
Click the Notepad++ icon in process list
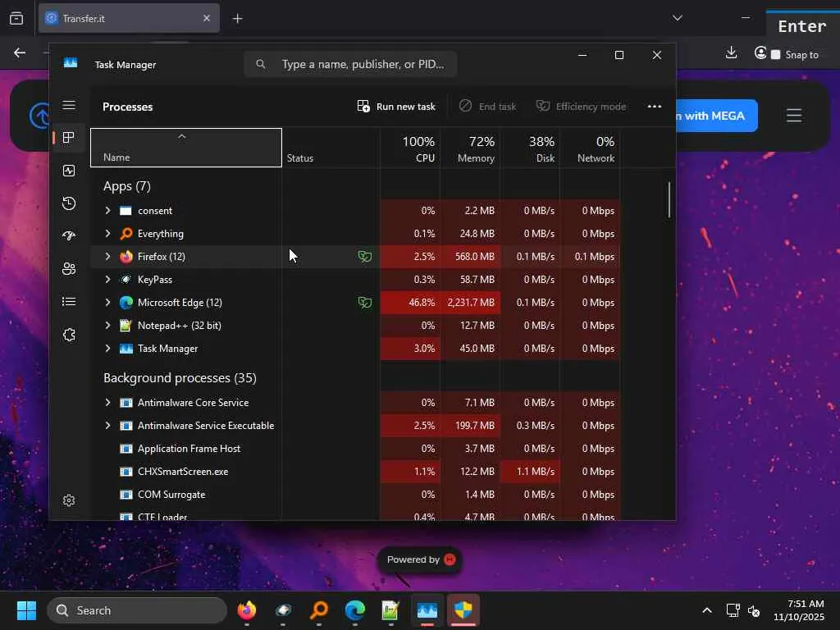[x=126, y=325]
